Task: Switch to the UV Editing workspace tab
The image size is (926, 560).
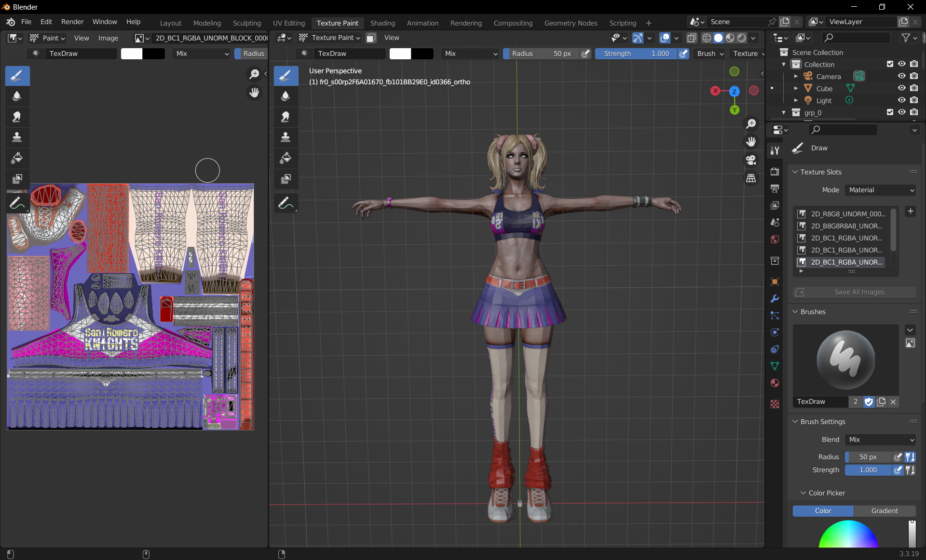Action: 289,23
